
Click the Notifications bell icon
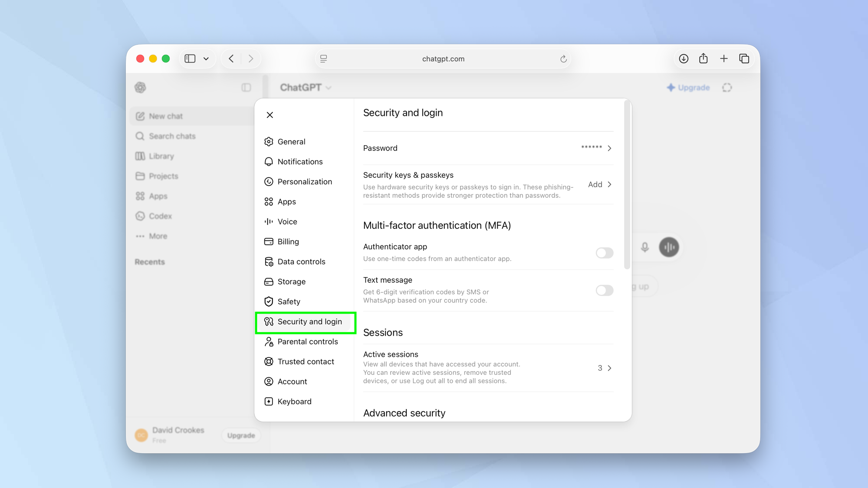pyautogui.click(x=269, y=162)
